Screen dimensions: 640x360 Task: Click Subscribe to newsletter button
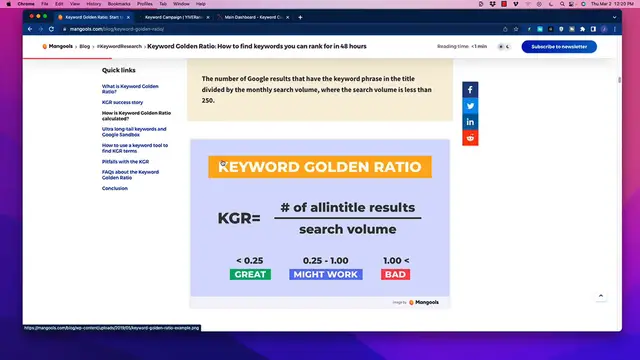pos(559,47)
